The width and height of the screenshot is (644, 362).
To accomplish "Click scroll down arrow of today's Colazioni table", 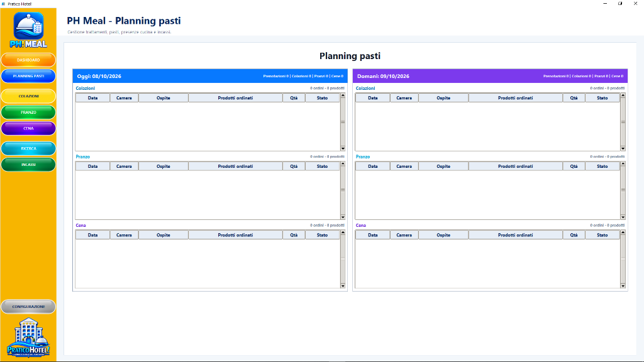I will pos(343,148).
